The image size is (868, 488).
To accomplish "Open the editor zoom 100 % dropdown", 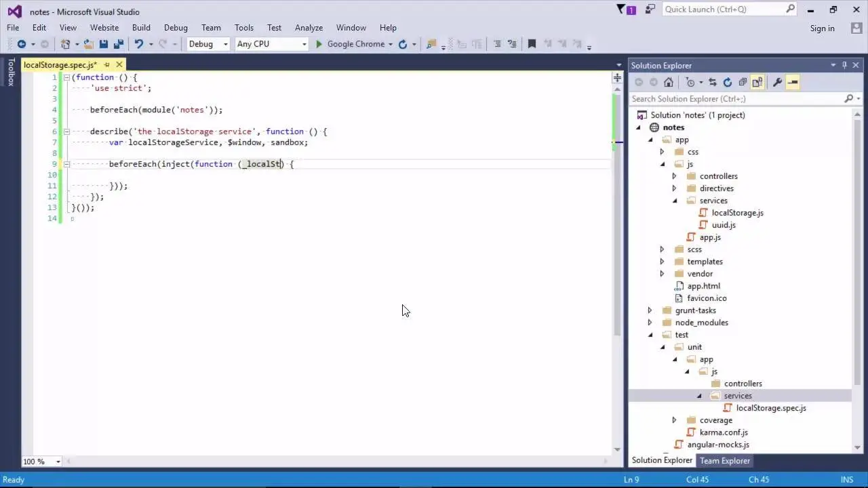I will tap(58, 462).
